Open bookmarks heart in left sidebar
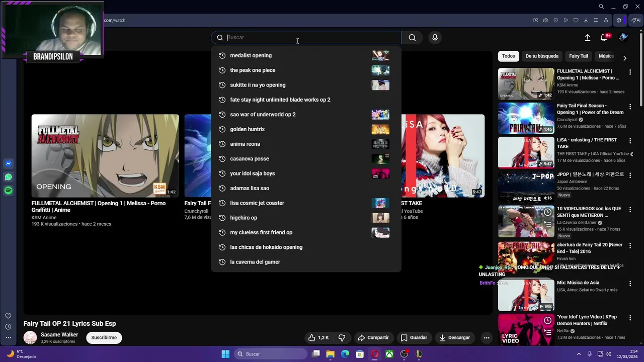The width and height of the screenshot is (644, 362). [8, 316]
